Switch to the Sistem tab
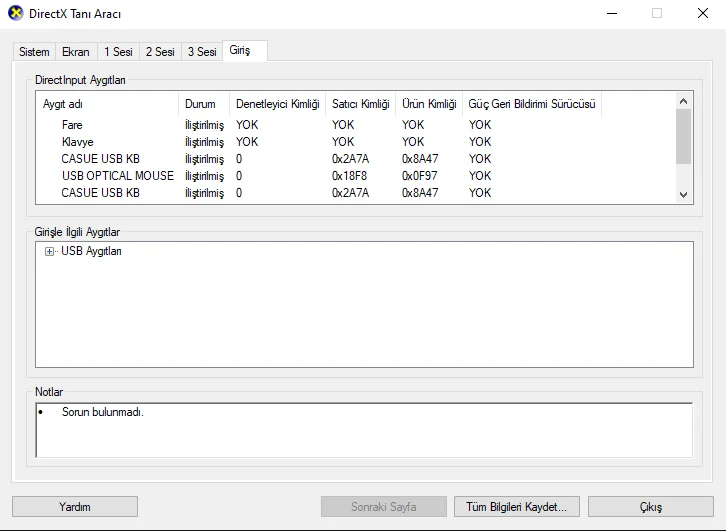 coord(34,52)
